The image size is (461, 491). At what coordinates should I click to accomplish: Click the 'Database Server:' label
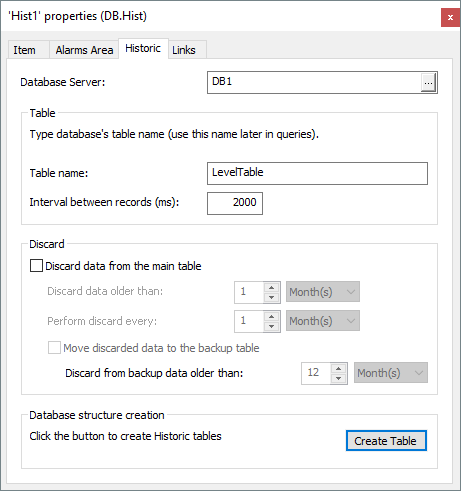[x=63, y=82]
